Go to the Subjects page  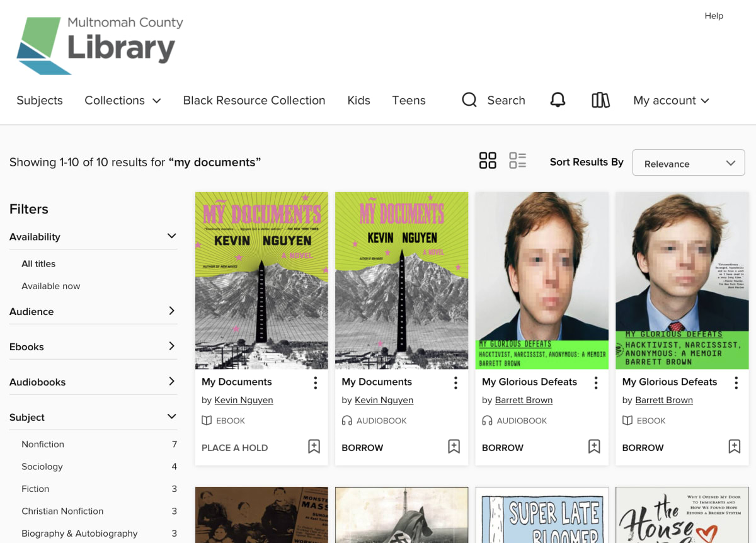[x=40, y=100]
